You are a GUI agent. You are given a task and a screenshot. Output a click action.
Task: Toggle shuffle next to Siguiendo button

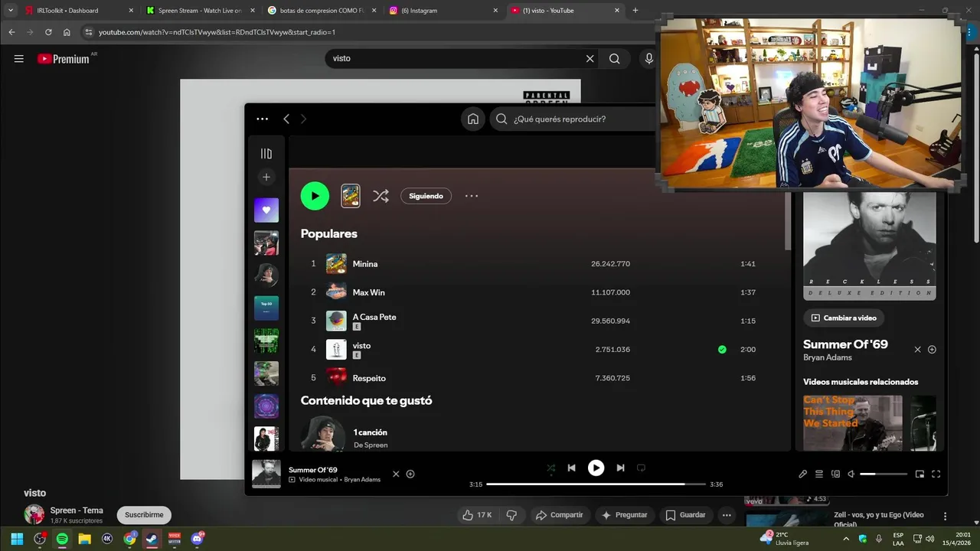381,196
